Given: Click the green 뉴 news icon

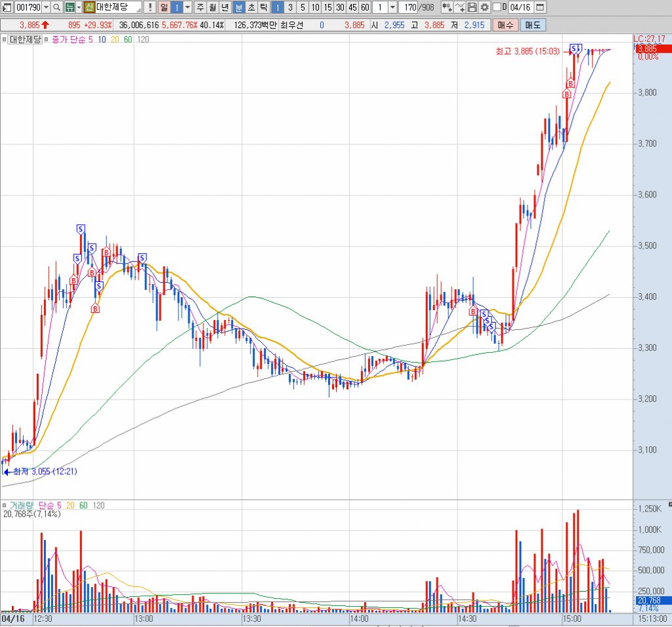Looking at the screenshot, I should click(x=68, y=7).
